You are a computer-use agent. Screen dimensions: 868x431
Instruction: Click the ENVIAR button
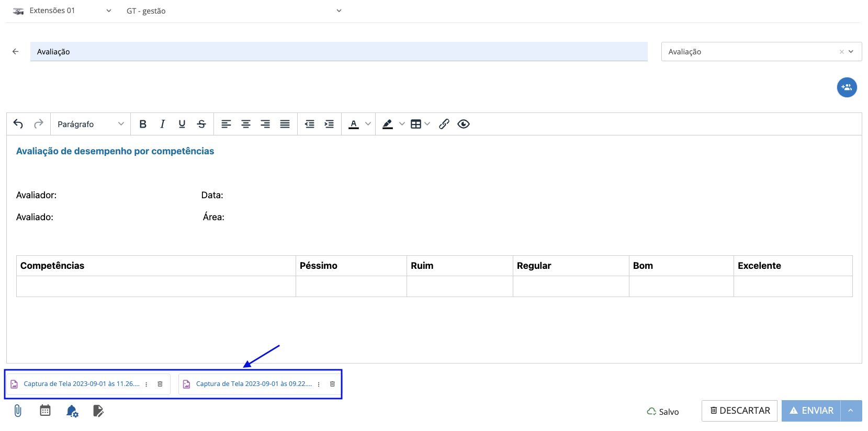tap(811, 411)
